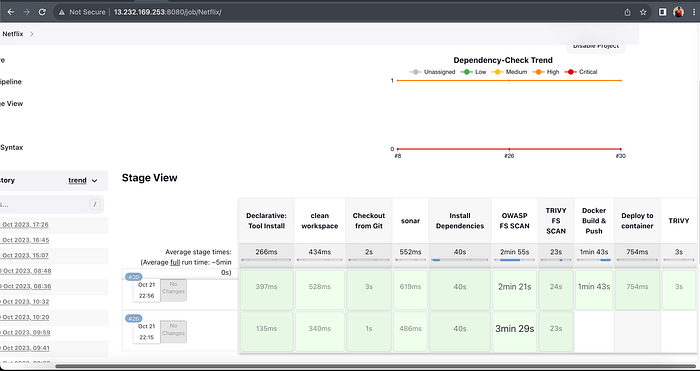Toggle the Unassigned legend entry

[433, 72]
